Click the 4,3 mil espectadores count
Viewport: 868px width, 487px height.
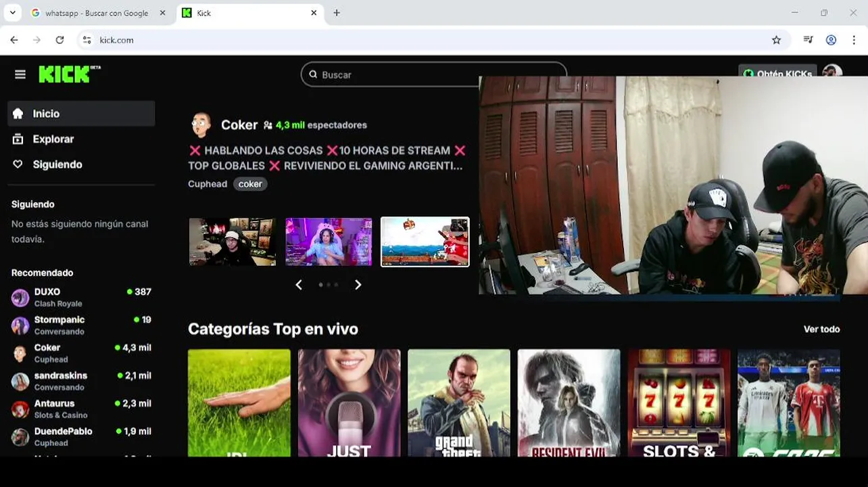coord(315,125)
